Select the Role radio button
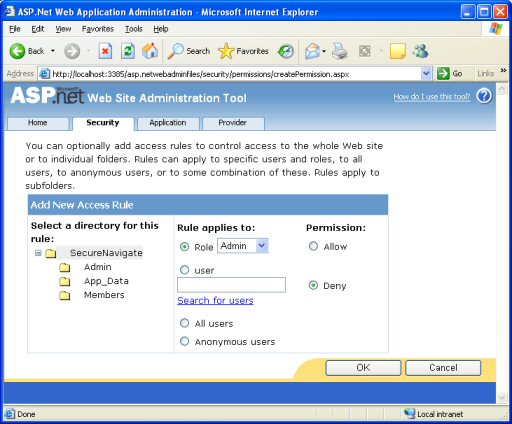Screen dimensions: 512x424 [184, 247]
